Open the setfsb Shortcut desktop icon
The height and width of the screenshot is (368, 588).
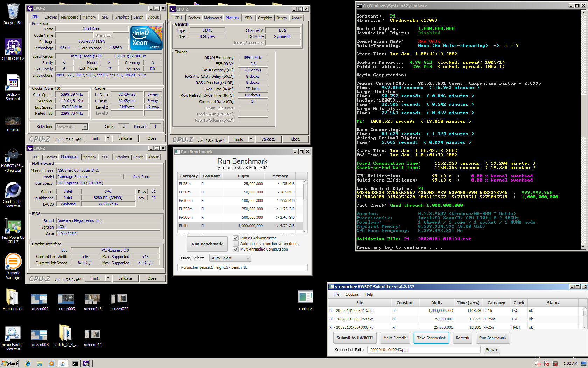[x=13, y=88]
